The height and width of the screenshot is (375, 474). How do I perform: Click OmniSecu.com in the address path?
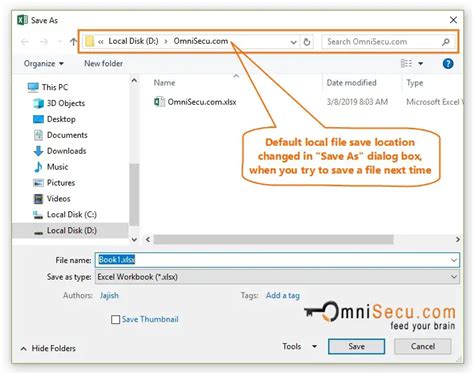(201, 41)
